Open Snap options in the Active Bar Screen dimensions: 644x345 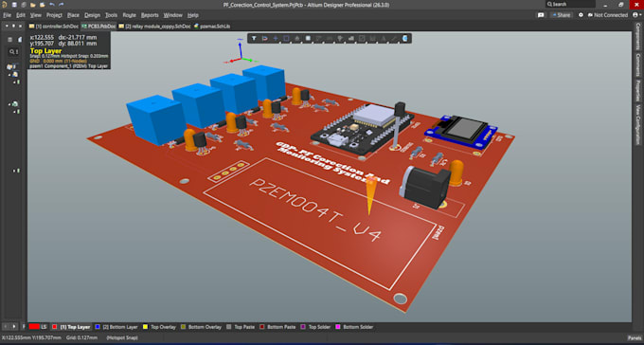click(265, 38)
